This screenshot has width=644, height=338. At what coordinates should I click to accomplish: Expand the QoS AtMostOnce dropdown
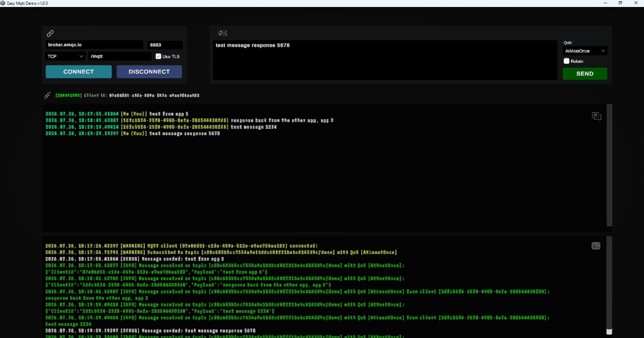point(585,51)
